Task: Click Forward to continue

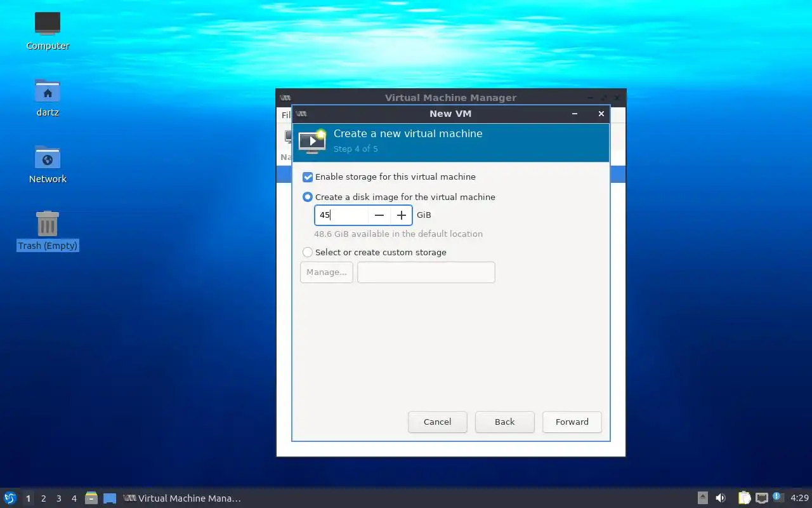Action: click(x=572, y=422)
